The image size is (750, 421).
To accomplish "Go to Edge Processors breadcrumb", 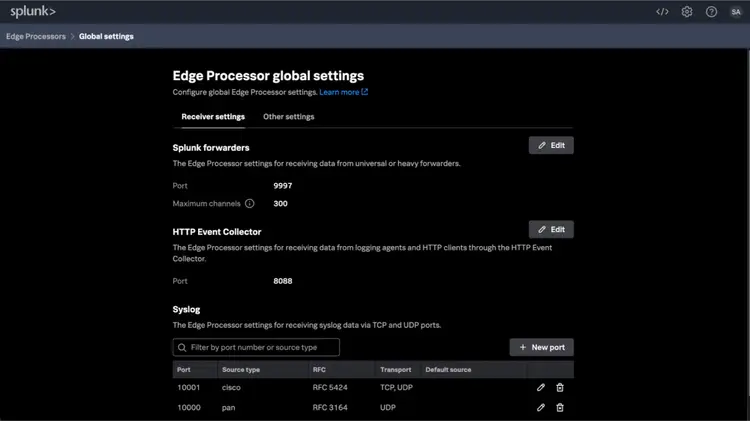I will [x=38, y=37].
